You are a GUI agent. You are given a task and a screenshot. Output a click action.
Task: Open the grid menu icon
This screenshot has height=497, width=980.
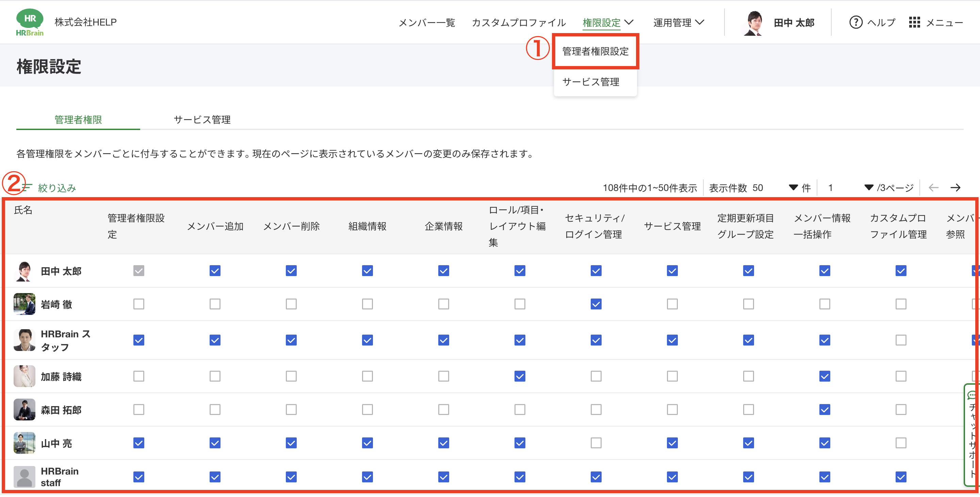click(914, 22)
